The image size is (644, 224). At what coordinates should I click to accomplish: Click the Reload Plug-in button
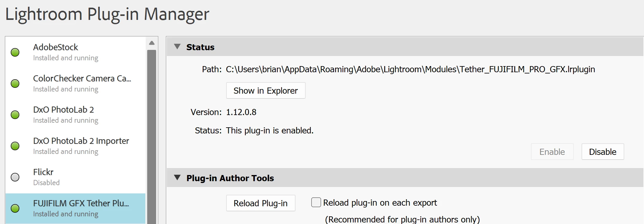coord(261,203)
